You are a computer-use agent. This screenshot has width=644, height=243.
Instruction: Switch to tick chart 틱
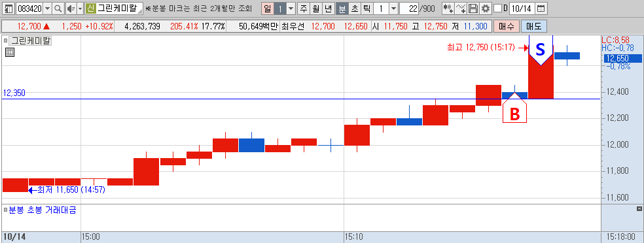click(x=367, y=8)
